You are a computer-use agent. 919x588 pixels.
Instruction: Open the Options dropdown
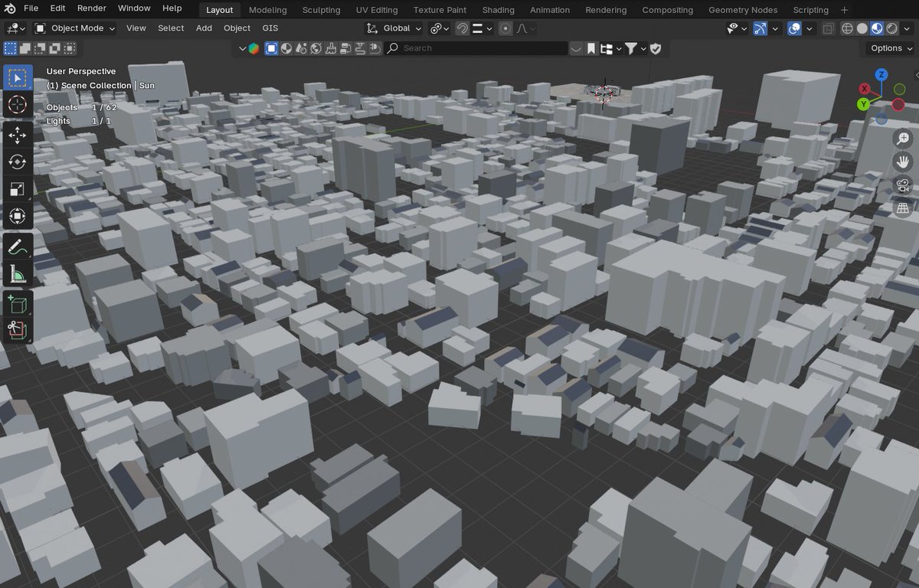[891, 48]
